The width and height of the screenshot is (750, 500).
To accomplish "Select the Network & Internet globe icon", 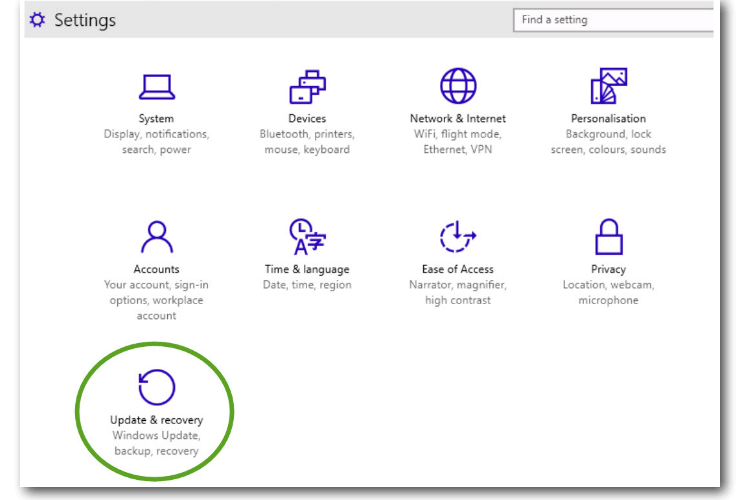I will [x=458, y=86].
